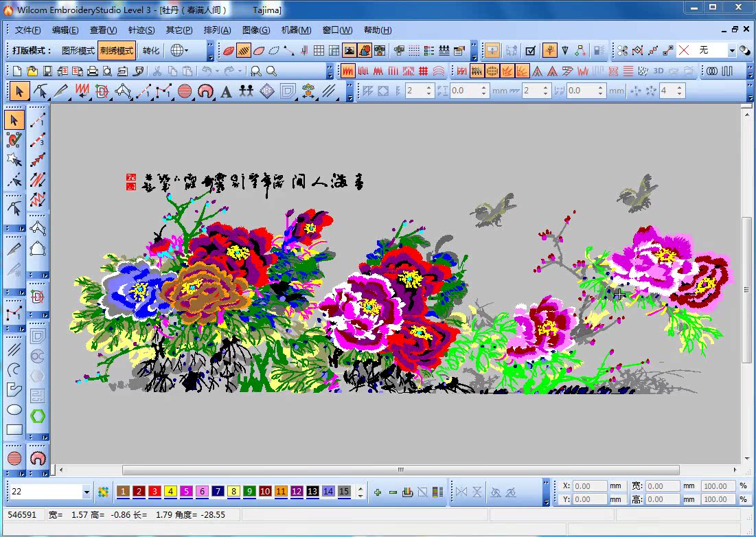Click the Remove color minus icon

click(393, 492)
